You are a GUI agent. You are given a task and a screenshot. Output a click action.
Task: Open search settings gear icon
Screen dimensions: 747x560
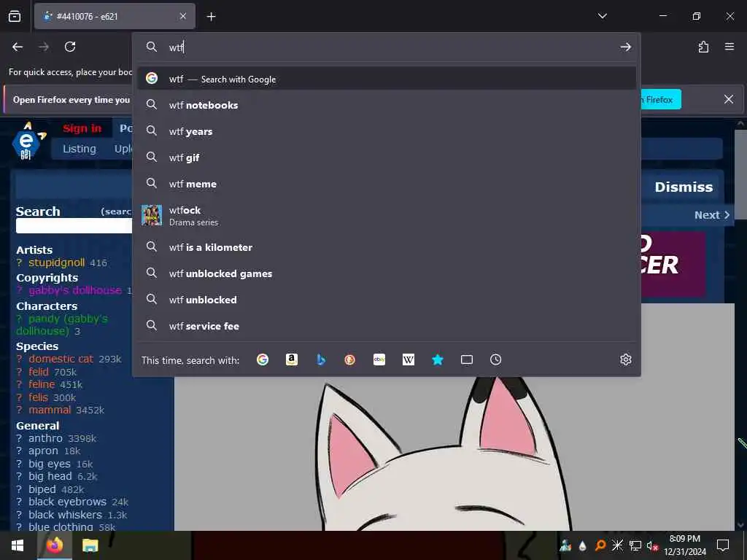point(625,359)
